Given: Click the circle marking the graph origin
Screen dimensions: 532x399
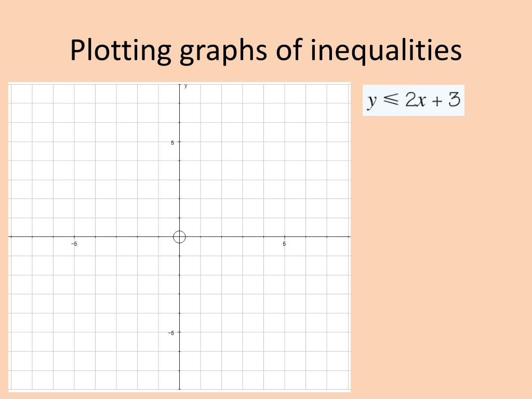Looking at the screenshot, I should click(x=179, y=237).
